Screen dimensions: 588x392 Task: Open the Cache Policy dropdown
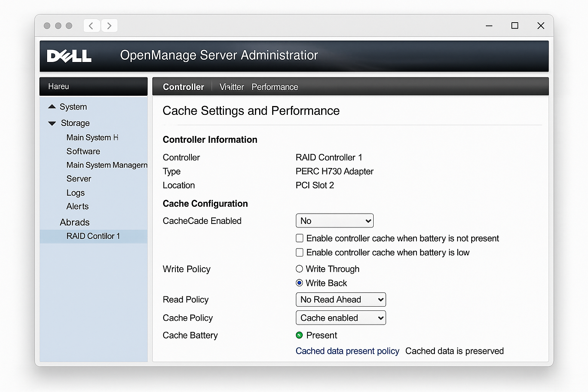341,318
